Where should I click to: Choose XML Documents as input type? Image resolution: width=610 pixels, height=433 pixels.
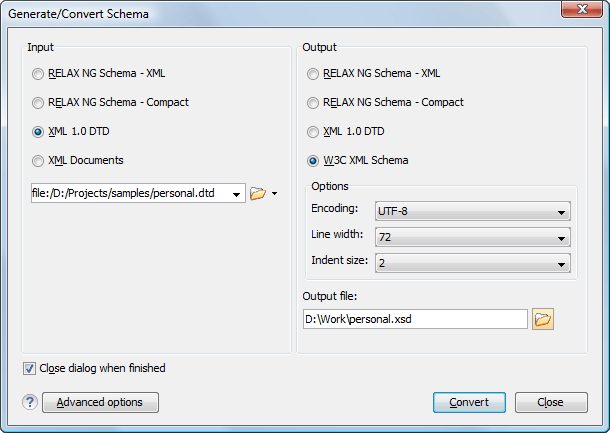38,160
